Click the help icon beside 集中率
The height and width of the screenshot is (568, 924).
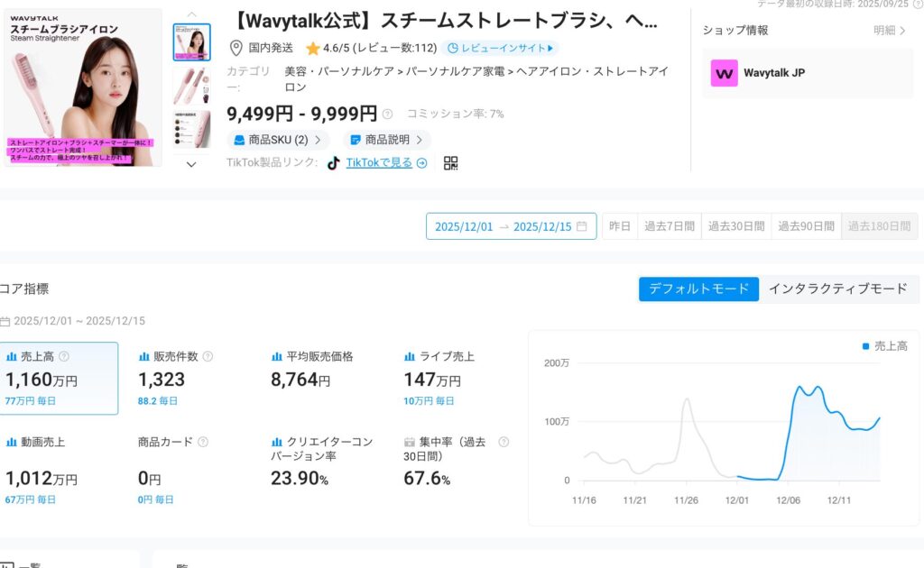point(504,443)
